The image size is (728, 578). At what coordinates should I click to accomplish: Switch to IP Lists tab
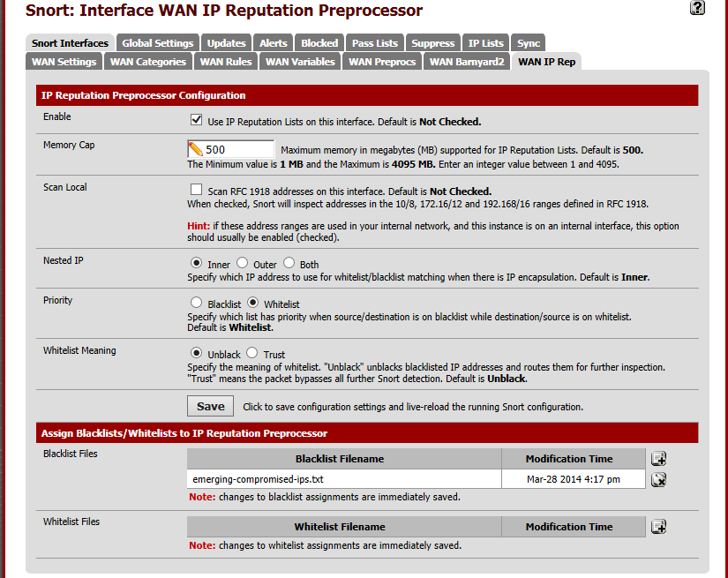485,42
